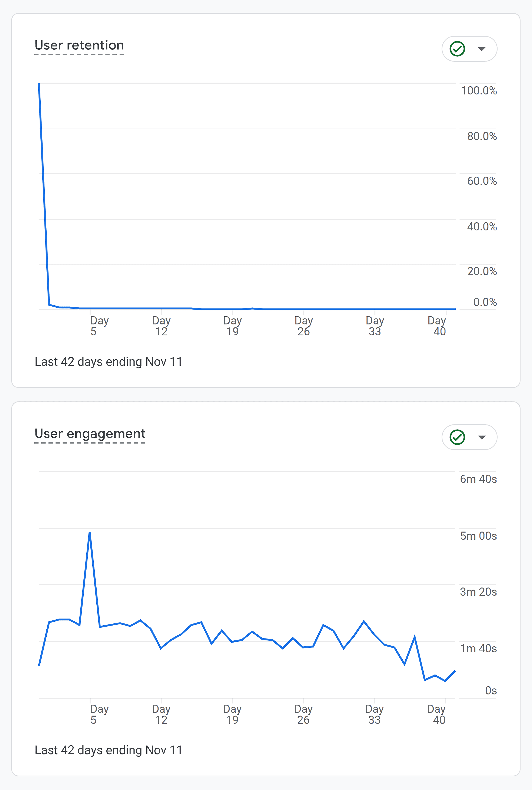The width and height of the screenshot is (532, 790).
Task: Click the engagement spike peak at Day 5
Action: (90, 532)
